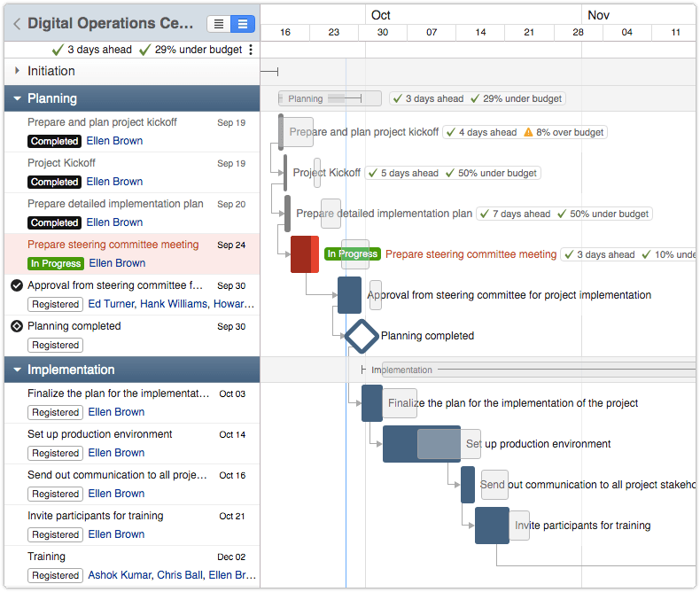
Task: Click In Progress badge in Gantt chart
Action: tap(353, 254)
